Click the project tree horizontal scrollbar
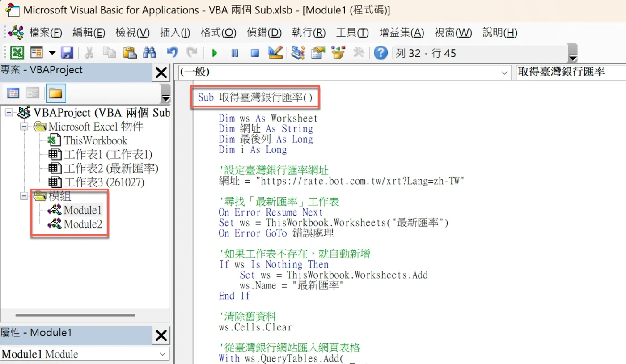Viewport: 626px width, 364px height. [x=76, y=315]
